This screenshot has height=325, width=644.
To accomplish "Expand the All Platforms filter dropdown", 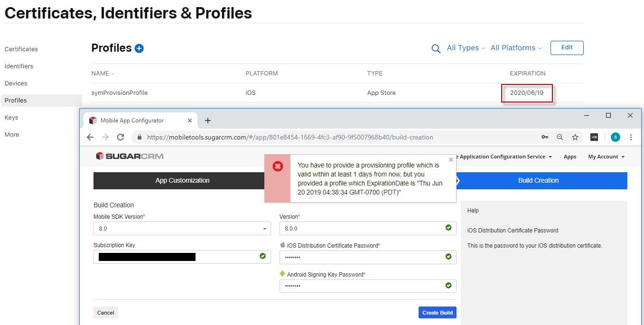I will [x=516, y=48].
